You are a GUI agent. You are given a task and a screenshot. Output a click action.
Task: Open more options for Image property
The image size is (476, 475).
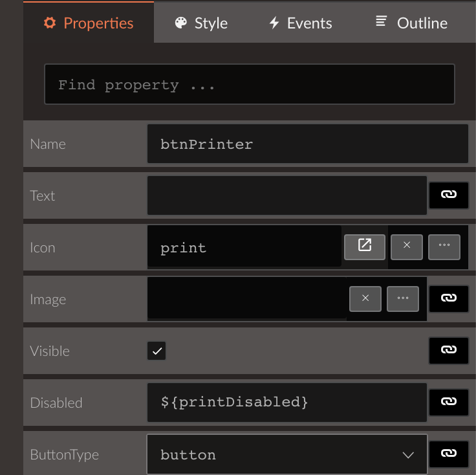tap(403, 298)
